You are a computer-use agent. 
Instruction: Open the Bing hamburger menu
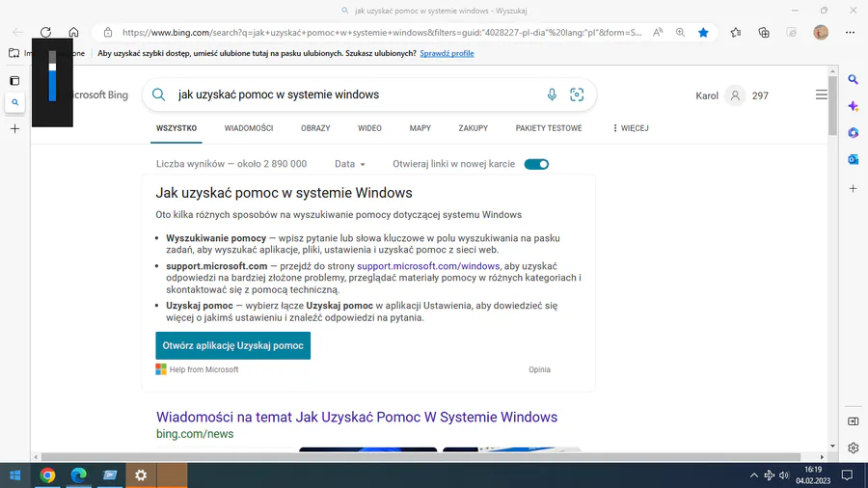click(822, 95)
